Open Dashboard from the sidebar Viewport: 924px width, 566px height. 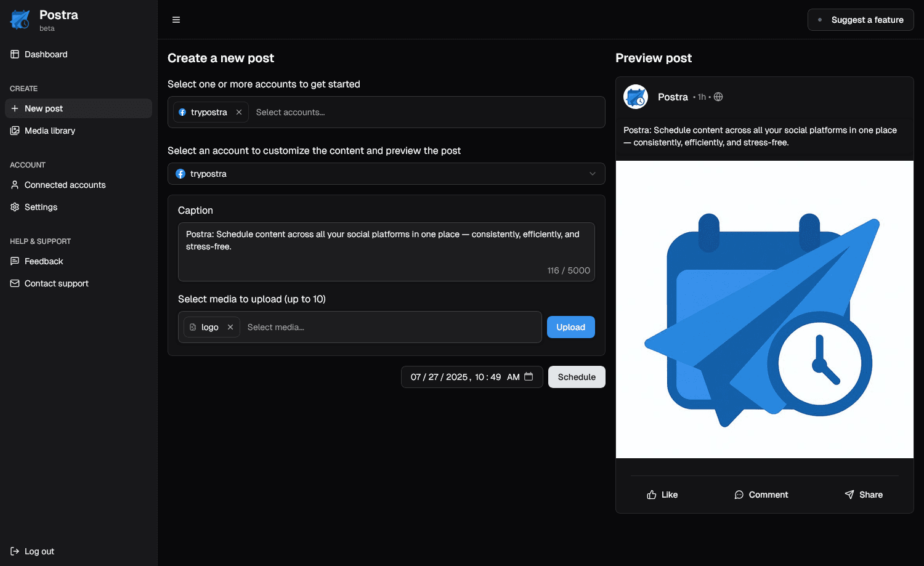pos(78,54)
